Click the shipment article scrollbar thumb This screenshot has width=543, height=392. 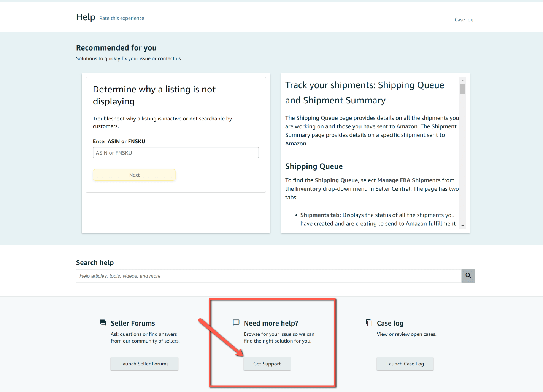tap(462, 89)
